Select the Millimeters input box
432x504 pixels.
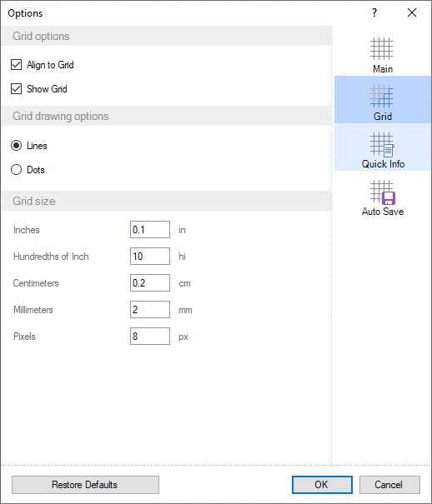pos(150,310)
